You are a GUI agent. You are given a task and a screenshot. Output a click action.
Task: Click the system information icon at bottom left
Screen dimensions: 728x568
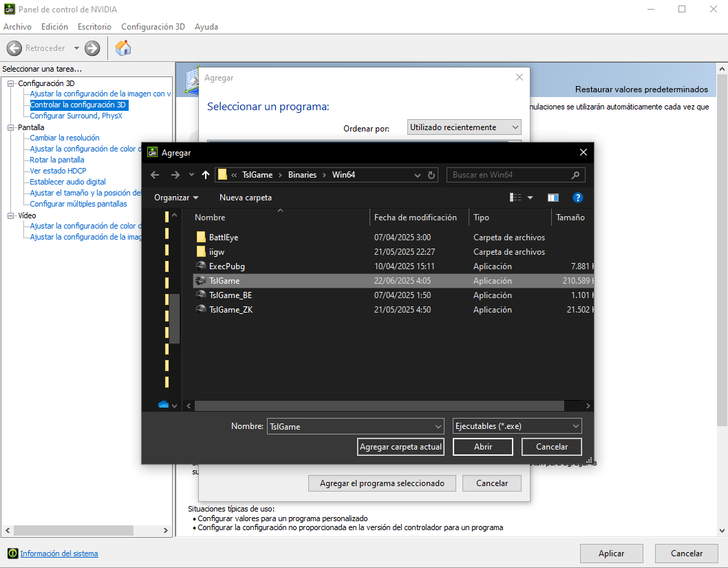click(x=12, y=553)
